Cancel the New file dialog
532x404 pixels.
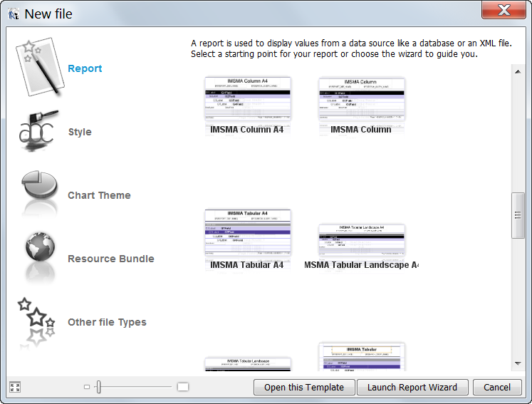point(496,387)
